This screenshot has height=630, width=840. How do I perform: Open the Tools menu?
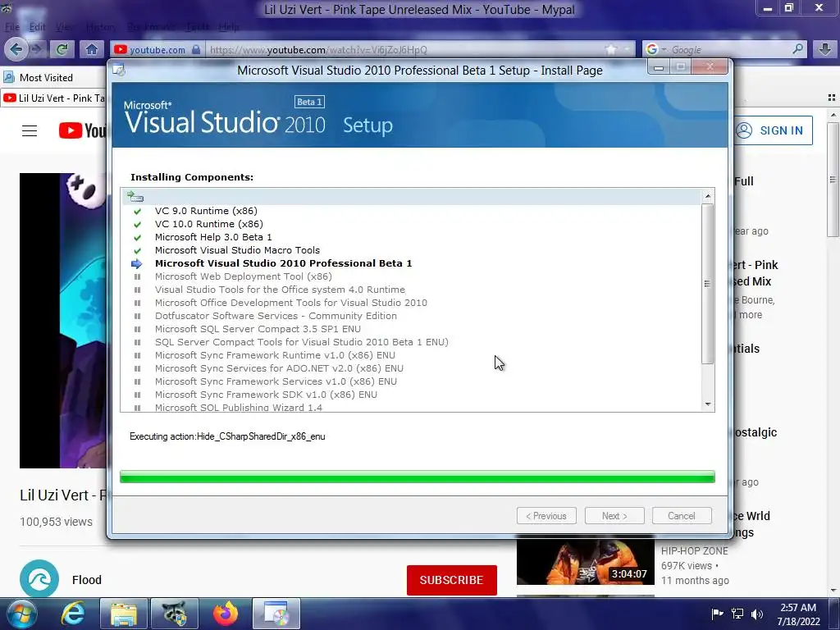[x=198, y=27]
